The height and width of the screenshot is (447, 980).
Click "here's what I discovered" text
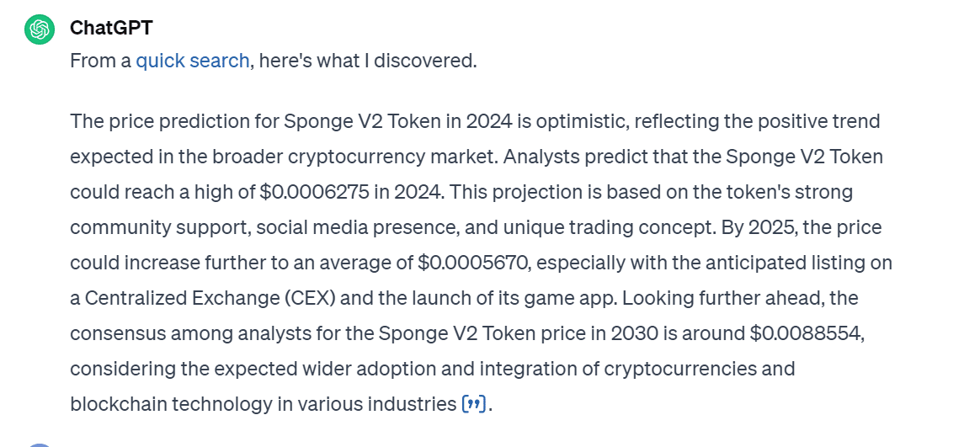pyautogui.click(x=367, y=61)
